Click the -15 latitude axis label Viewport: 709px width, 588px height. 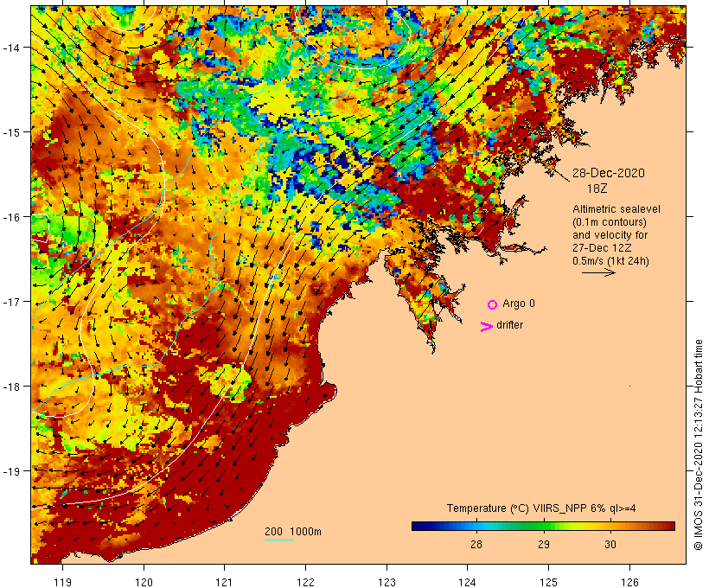[10, 132]
